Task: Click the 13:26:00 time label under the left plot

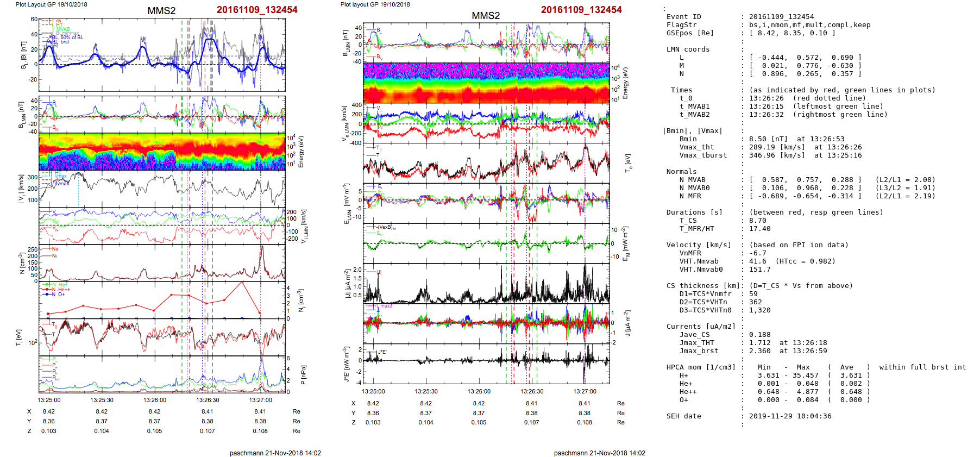Action: tap(155, 400)
